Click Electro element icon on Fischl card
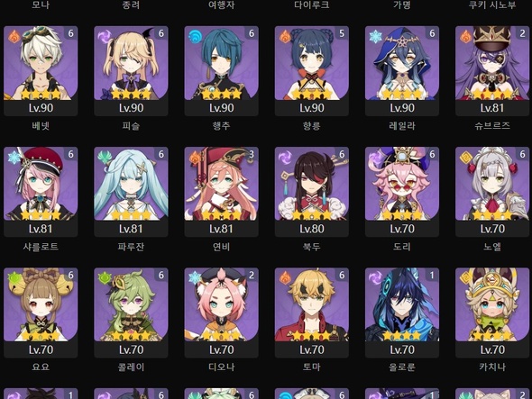Screen dimensions: 532x399 pos(105,36)
